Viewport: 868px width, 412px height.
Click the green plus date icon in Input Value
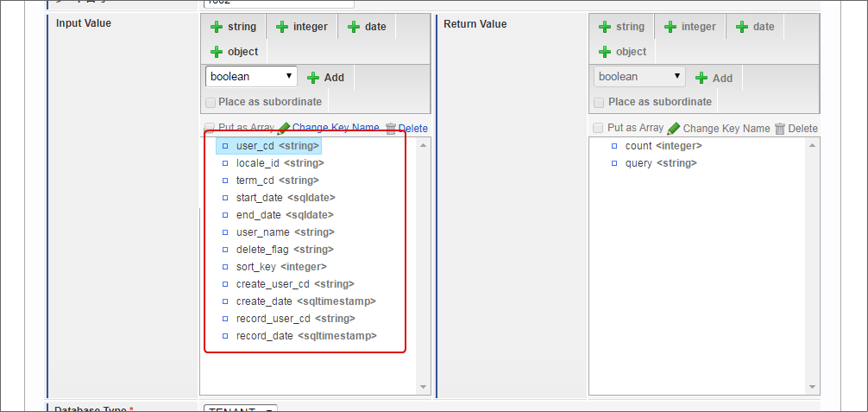coord(354,27)
